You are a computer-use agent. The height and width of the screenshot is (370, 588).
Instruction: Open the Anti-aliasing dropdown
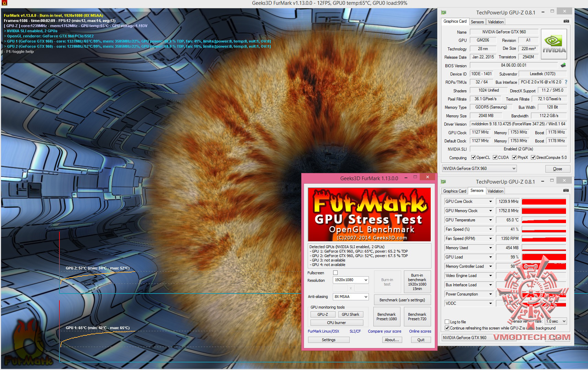click(351, 297)
